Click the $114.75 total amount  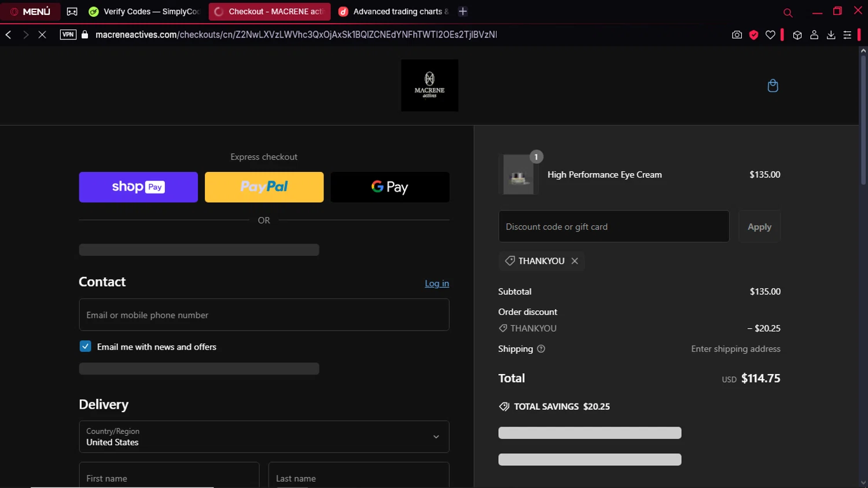[760, 378]
